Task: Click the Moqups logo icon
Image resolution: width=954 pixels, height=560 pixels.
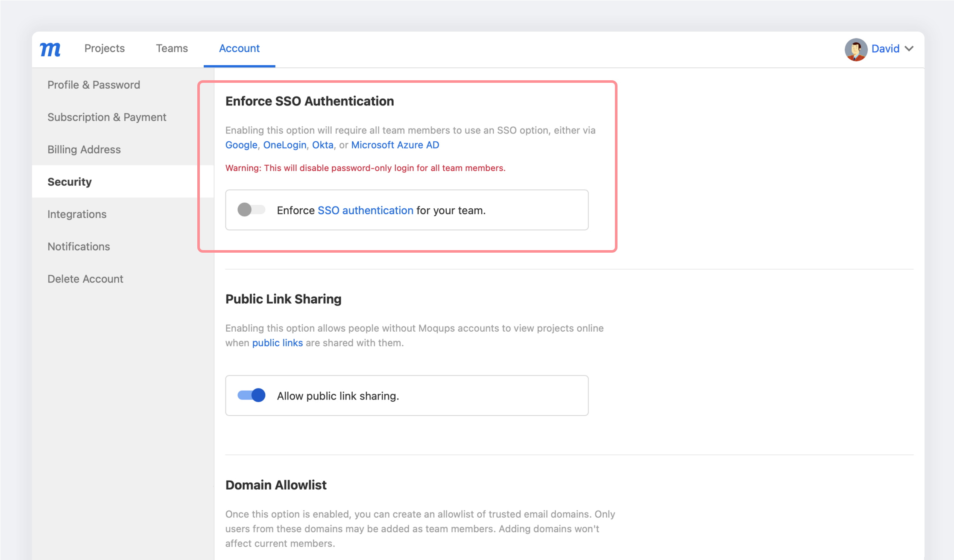Action: [50, 50]
